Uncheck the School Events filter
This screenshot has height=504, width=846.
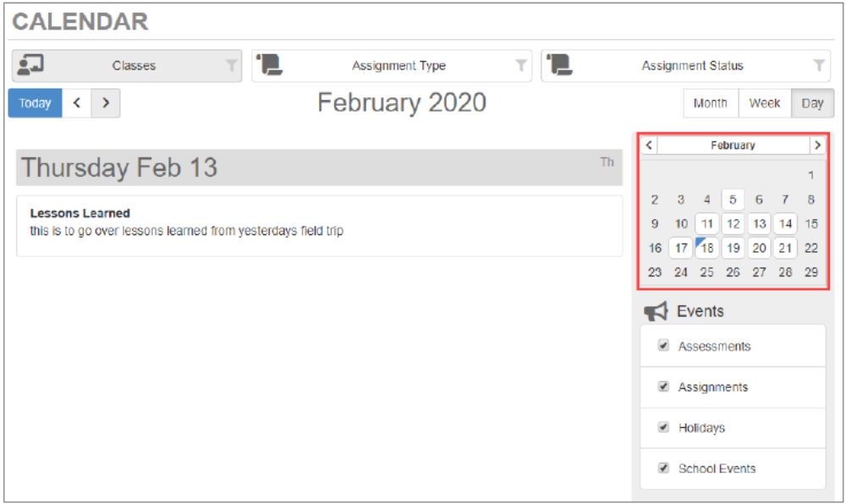pos(663,468)
